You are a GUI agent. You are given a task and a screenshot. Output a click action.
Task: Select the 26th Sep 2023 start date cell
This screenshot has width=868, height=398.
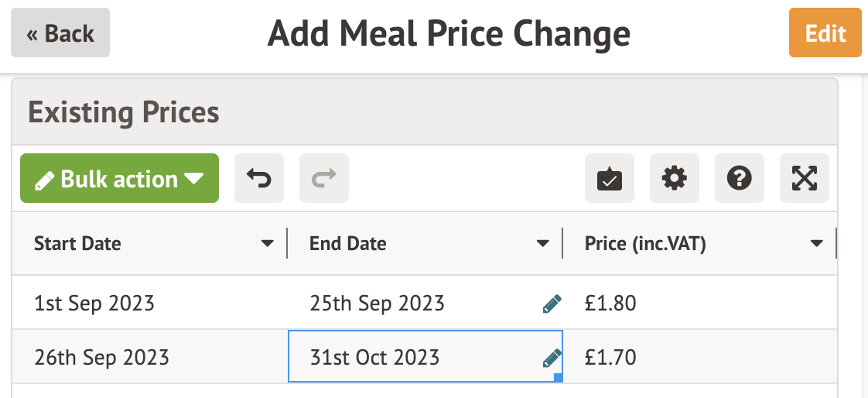[101, 357]
